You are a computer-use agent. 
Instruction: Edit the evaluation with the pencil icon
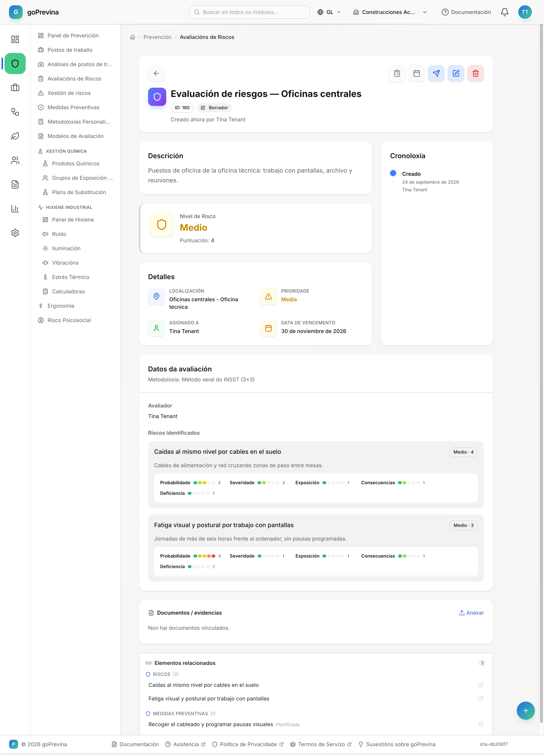pos(456,73)
